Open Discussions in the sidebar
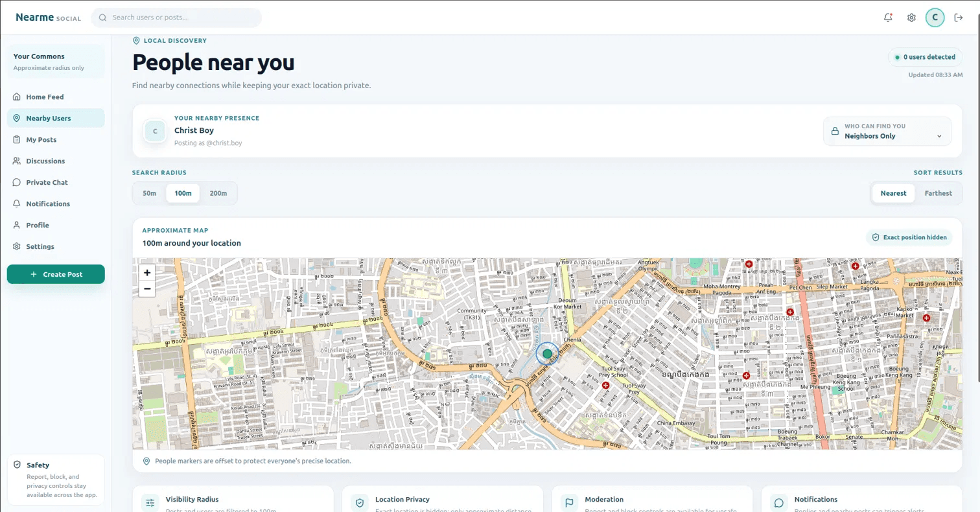Image resolution: width=980 pixels, height=512 pixels. (x=56, y=161)
